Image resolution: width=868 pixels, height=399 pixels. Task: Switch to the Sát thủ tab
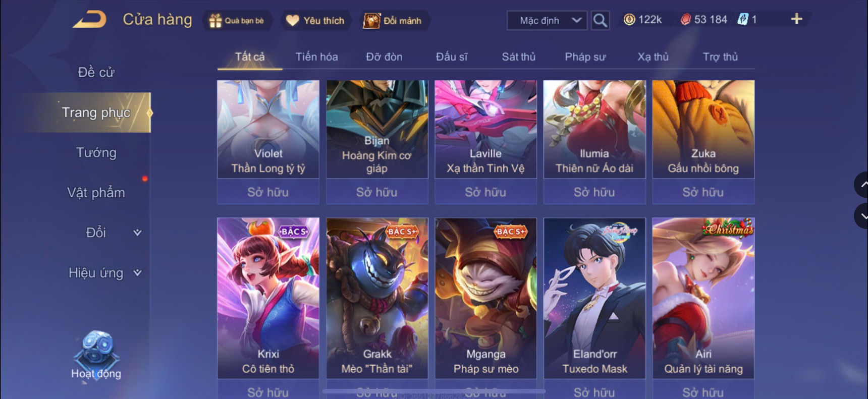[x=518, y=57]
